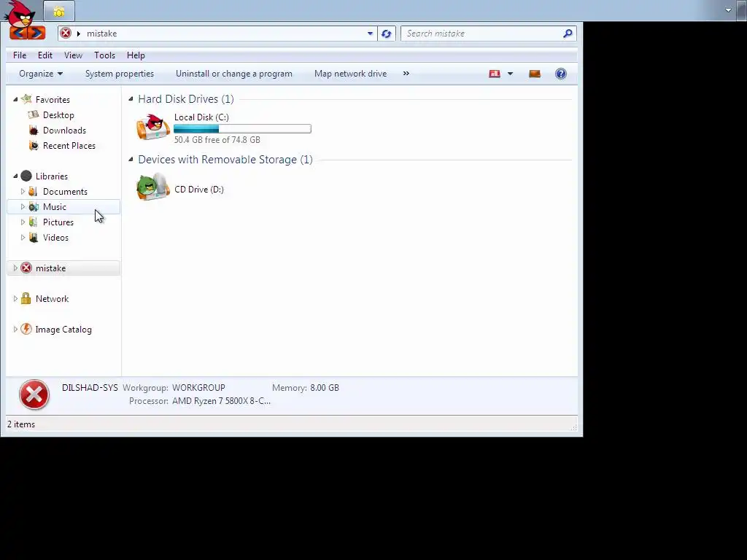Click the search magnifier icon

pyautogui.click(x=568, y=34)
